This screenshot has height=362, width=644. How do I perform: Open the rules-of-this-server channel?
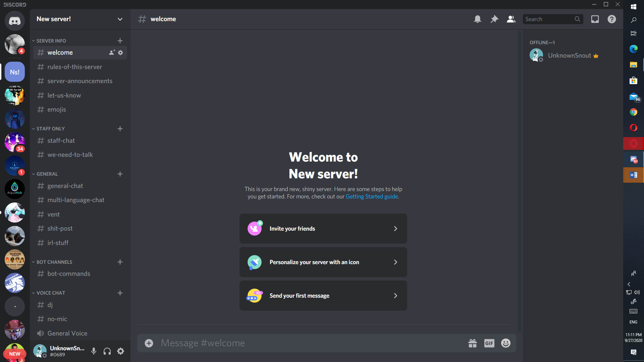point(74,67)
